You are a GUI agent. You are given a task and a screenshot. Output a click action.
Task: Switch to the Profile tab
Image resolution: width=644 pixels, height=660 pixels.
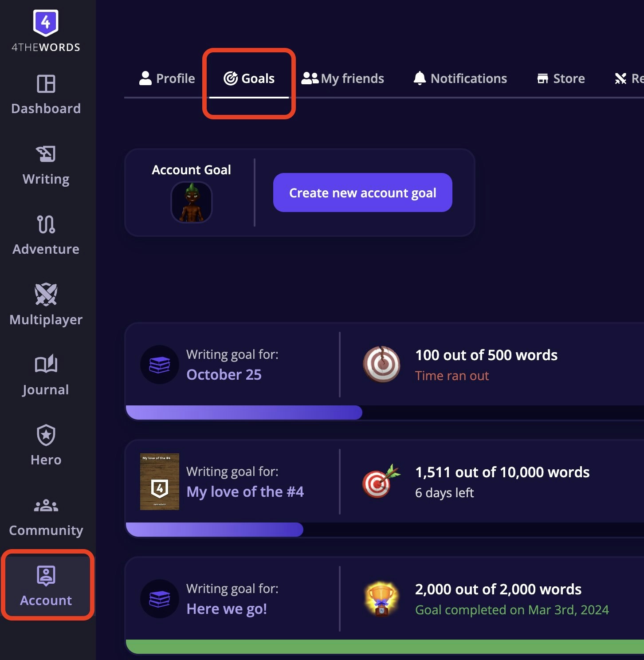click(x=167, y=78)
